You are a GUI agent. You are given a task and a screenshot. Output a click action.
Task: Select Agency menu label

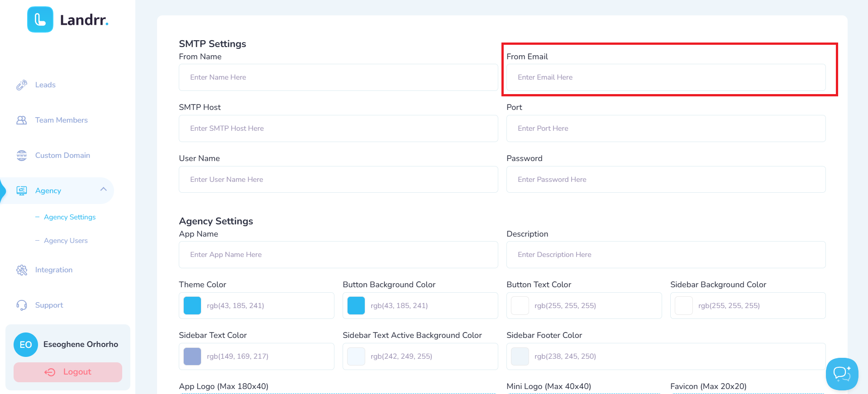pyautogui.click(x=48, y=191)
